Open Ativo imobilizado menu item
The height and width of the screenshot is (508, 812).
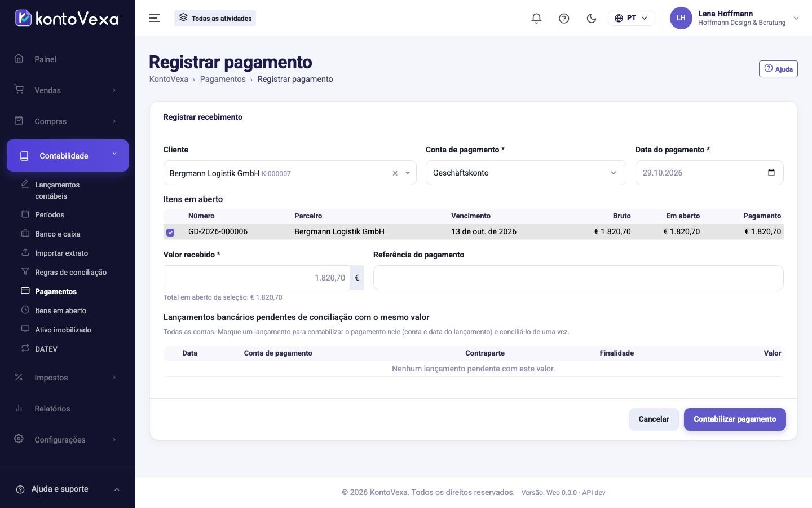tap(63, 330)
